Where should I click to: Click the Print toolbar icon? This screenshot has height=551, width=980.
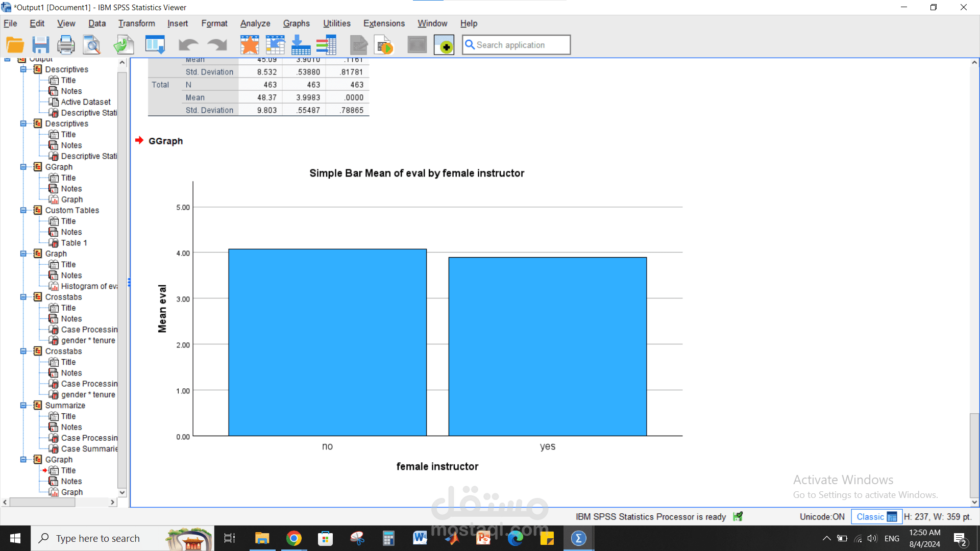click(x=66, y=45)
